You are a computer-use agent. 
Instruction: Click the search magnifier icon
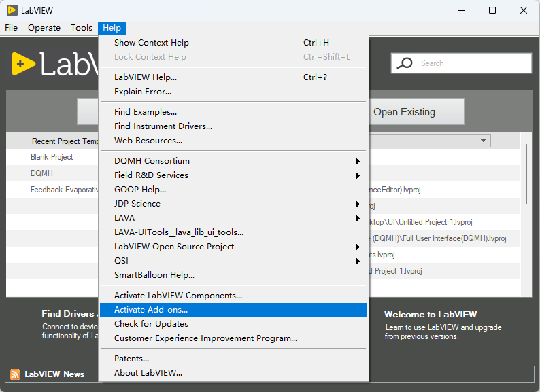405,63
